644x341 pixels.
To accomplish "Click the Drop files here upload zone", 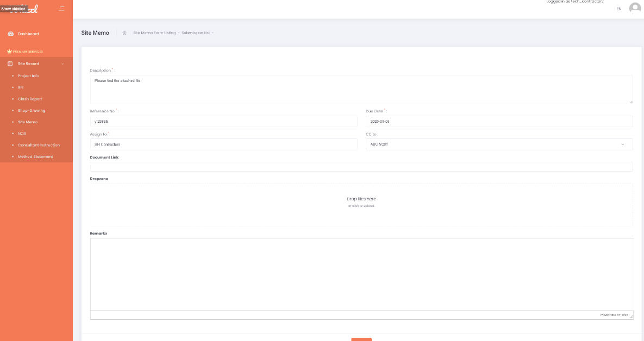I will (361, 202).
